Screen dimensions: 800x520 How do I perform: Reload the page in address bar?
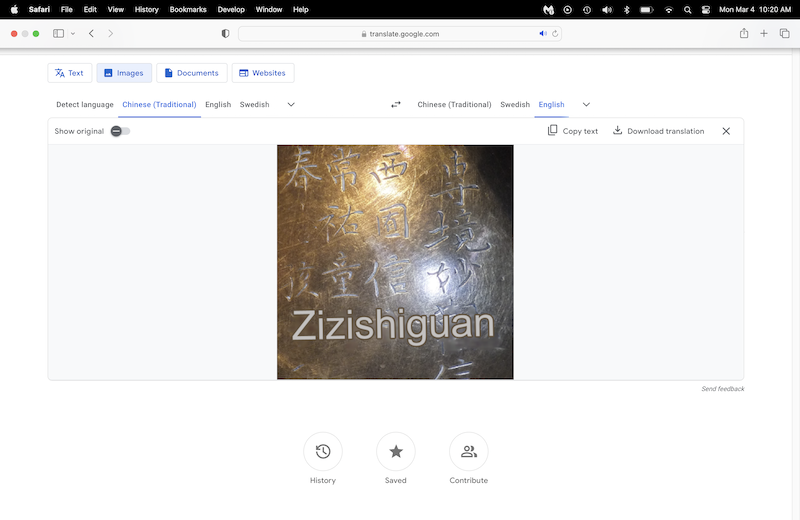(x=554, y=33)
